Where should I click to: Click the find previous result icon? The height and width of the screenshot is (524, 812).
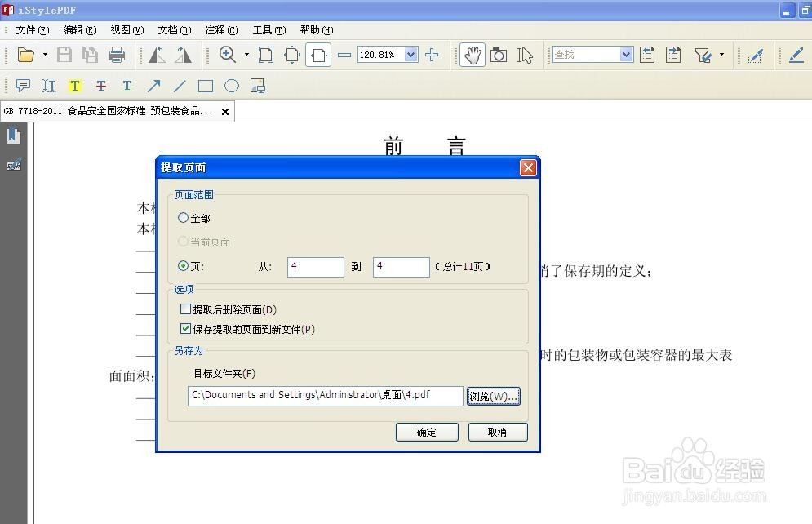647,55
